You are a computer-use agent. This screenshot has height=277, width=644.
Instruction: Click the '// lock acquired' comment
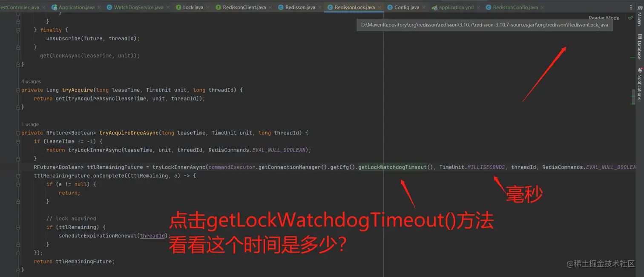pyautogui.click(x=71, y=219)
